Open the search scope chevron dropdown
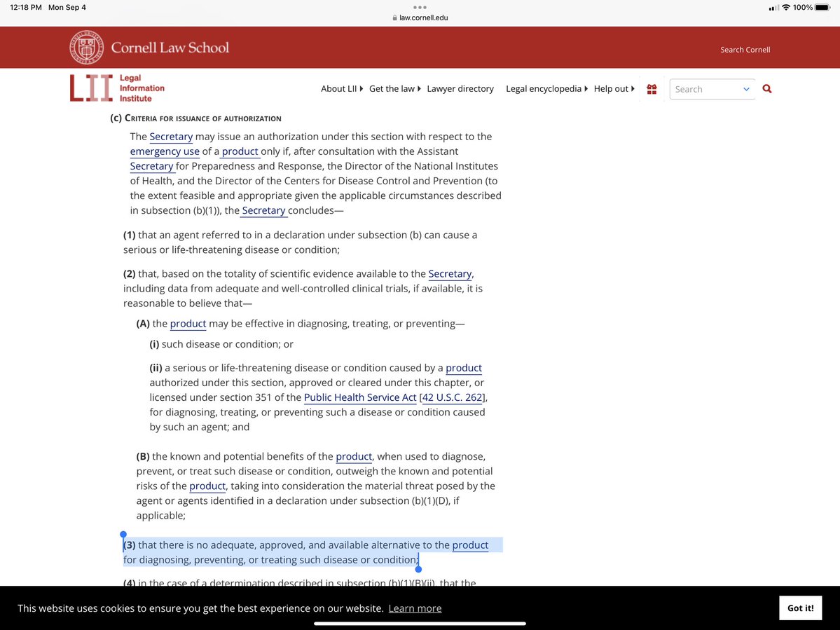840x630 pixels. (746, 89)
